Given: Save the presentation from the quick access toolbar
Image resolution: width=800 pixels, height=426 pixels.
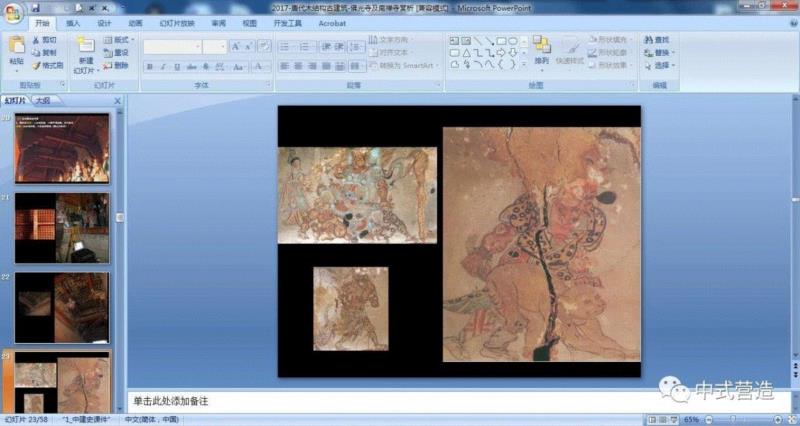Looking at the screenshot, I should click(x=36, y=8).
